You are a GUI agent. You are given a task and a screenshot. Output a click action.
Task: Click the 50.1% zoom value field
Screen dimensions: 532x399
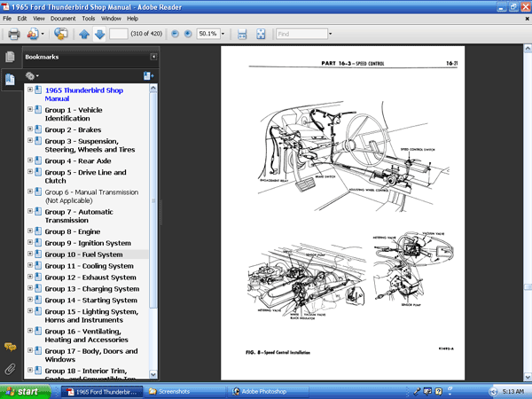pyautogui.click(x=208, y=34)
